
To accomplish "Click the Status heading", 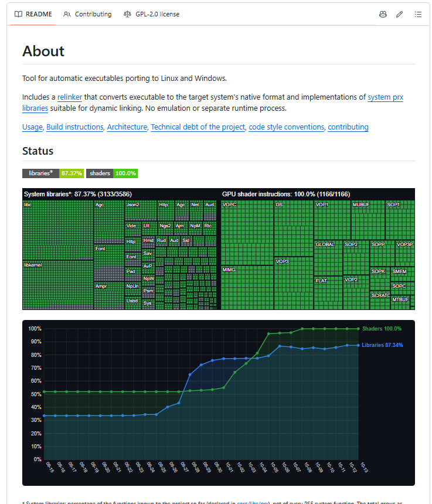I will pos(38,151).
